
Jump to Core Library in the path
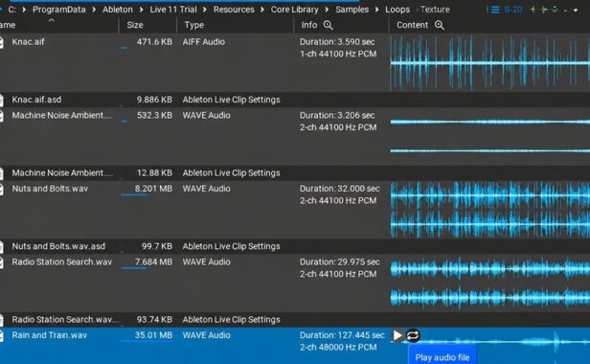pos(295,10)
